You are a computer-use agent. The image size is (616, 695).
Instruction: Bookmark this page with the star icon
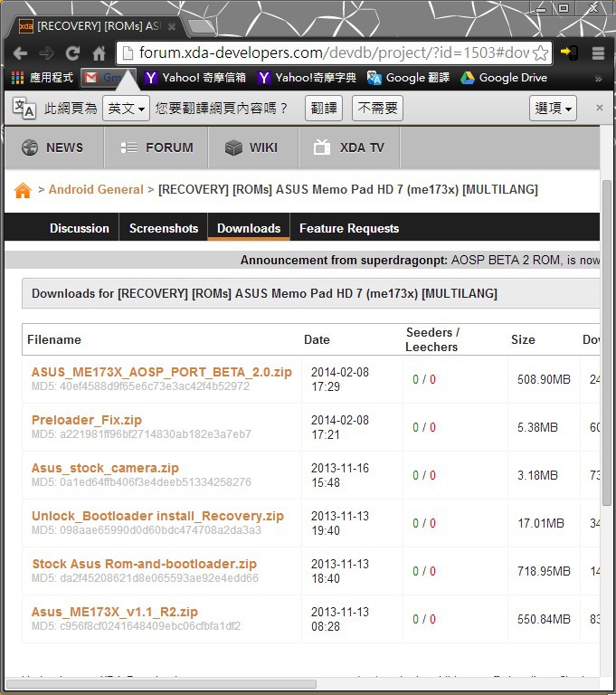click(540, 53)
